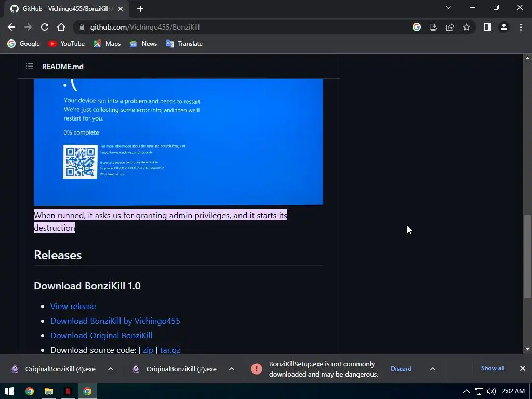532x399 pixels.
Task: Show all downloads
Action: (493, 368)
